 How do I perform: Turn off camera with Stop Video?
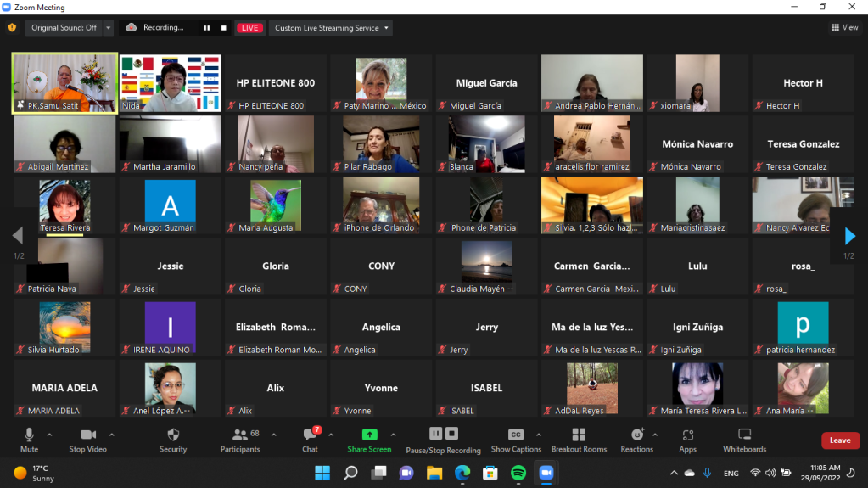(87, 439)
